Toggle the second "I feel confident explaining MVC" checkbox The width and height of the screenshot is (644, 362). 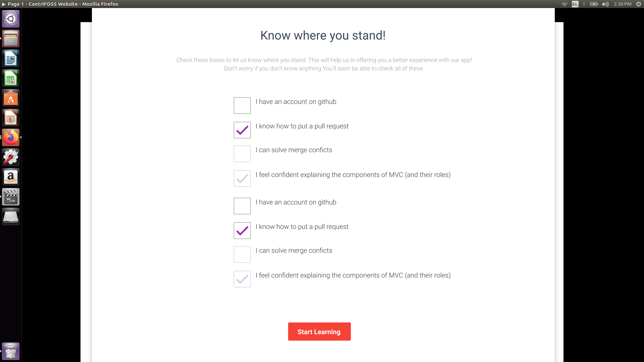(x=242, y=279)
